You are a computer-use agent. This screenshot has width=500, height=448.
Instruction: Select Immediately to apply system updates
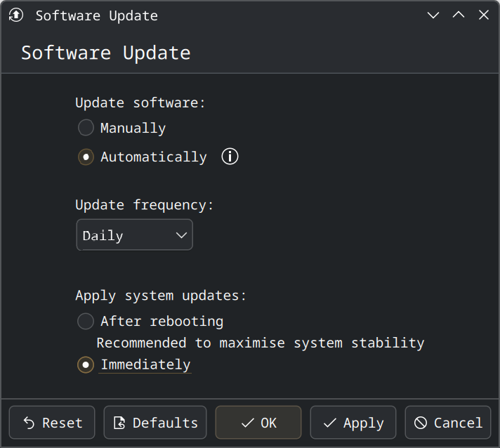point(86,365)
